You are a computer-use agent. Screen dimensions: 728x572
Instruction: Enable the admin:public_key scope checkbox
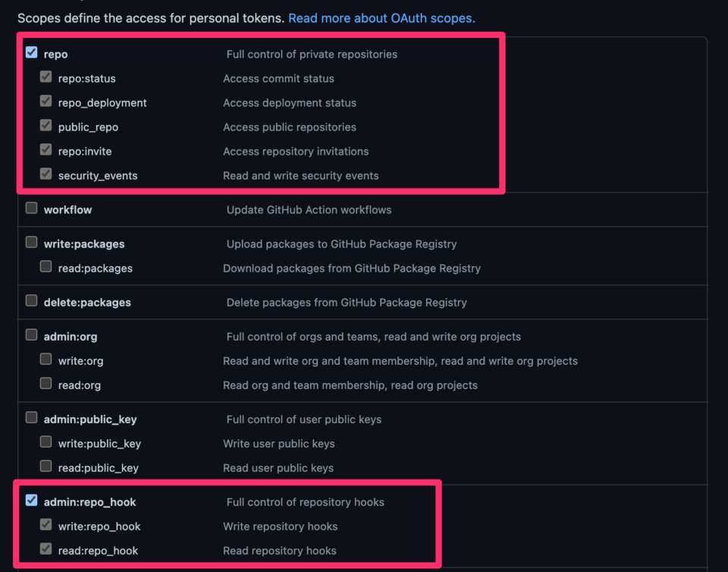tap(32, 417)
